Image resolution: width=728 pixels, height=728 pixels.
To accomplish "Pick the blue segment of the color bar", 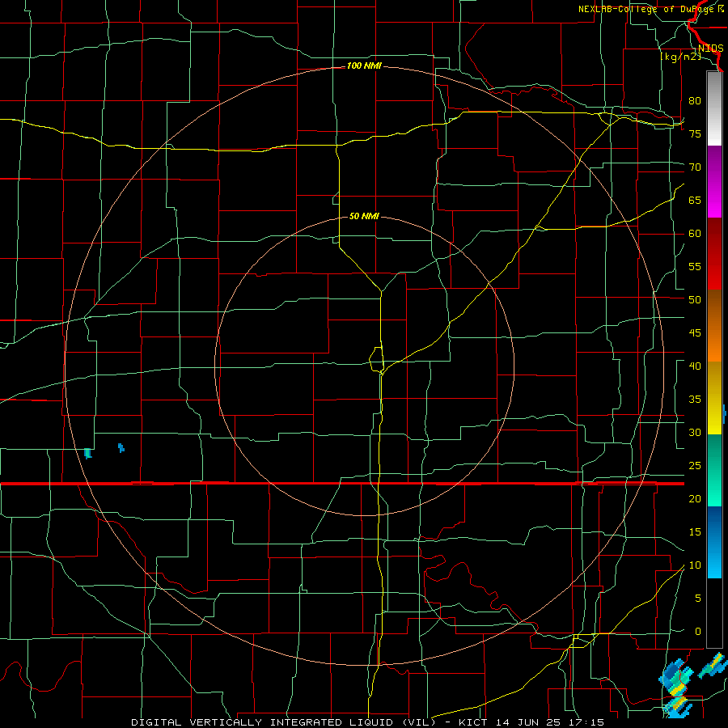I will pyautogui.click(x=714, y=542).
